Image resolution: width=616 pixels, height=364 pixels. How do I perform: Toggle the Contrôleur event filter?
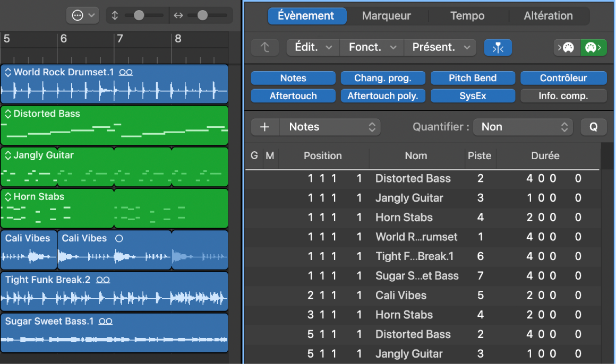(x=563, y=78)
